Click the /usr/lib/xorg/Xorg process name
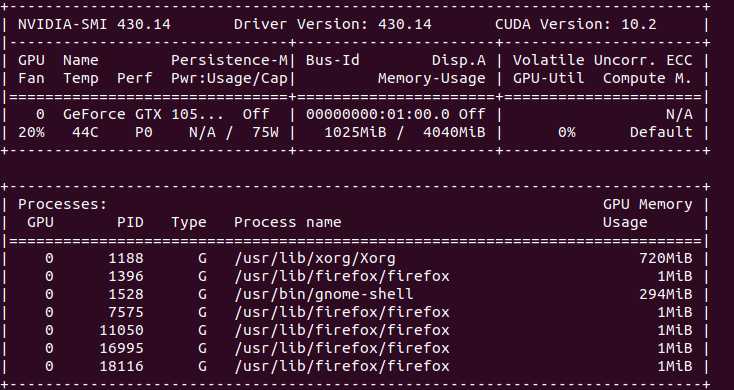This screenshot has width=734, height=390. click(x=315, y=258)
